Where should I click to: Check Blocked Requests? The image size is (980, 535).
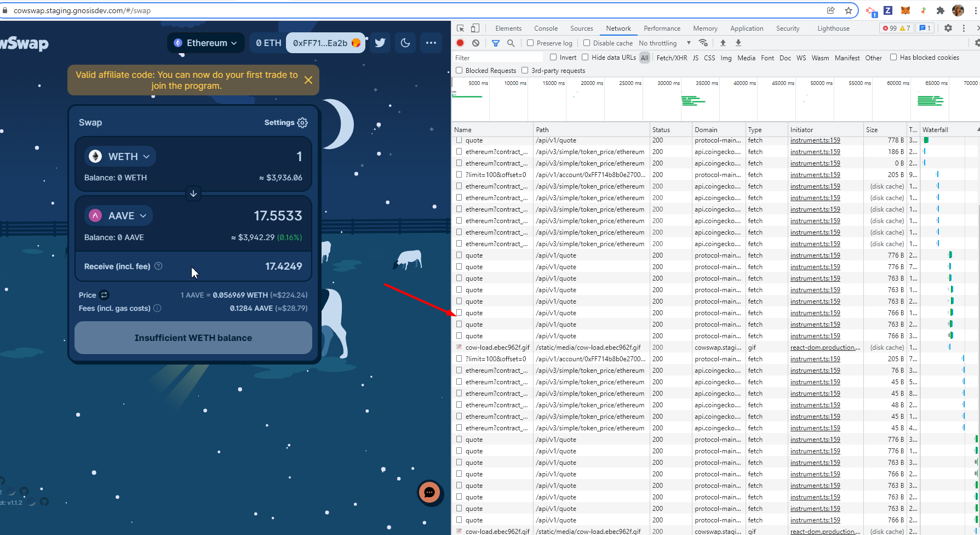coord(459,70)
